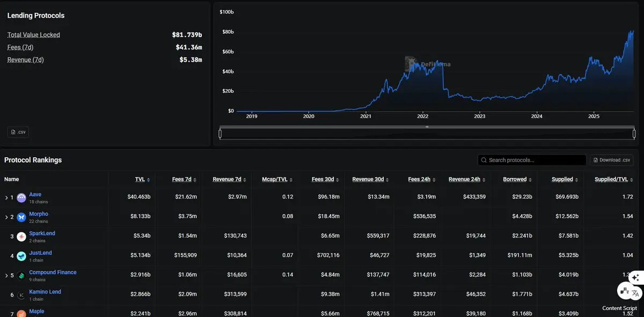
Task: Open the Compound Finance protocol link
Action: (x=53, y=272)
